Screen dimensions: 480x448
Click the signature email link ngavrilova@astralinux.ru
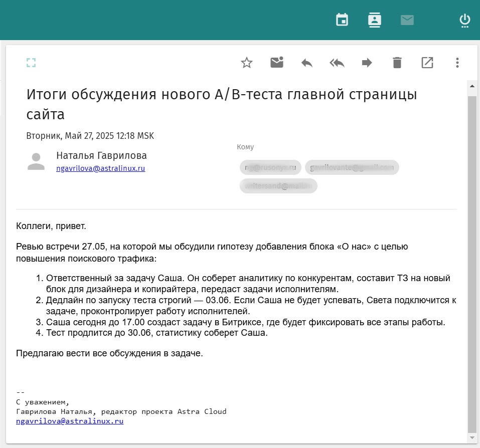[70, 421]
